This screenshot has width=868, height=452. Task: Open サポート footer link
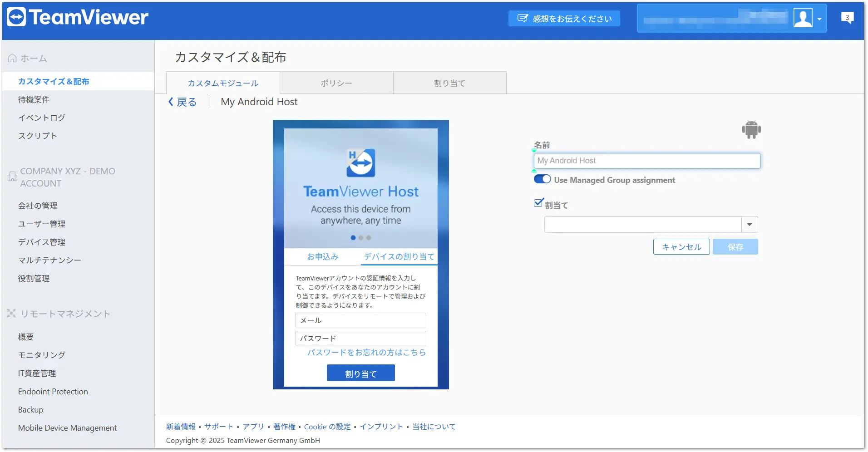[219, 427]
